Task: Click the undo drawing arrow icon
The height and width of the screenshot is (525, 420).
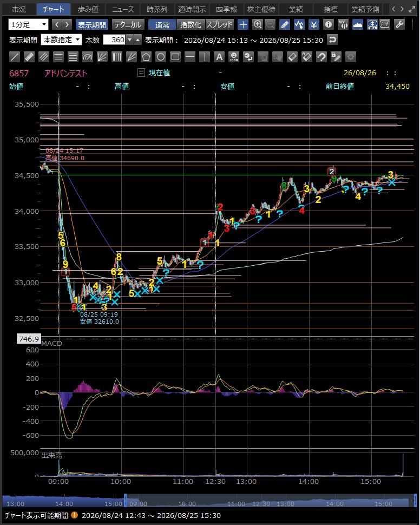Action: click(x=321, y=57)
